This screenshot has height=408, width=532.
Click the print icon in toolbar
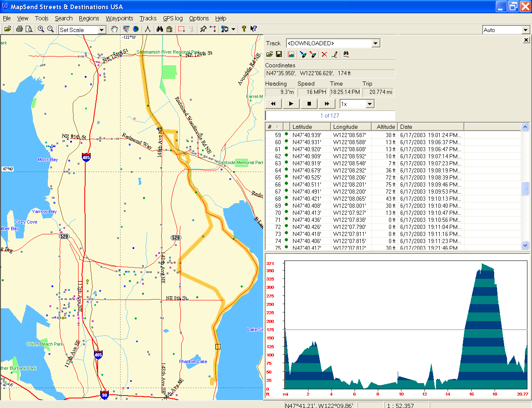(x=19, y=29)
